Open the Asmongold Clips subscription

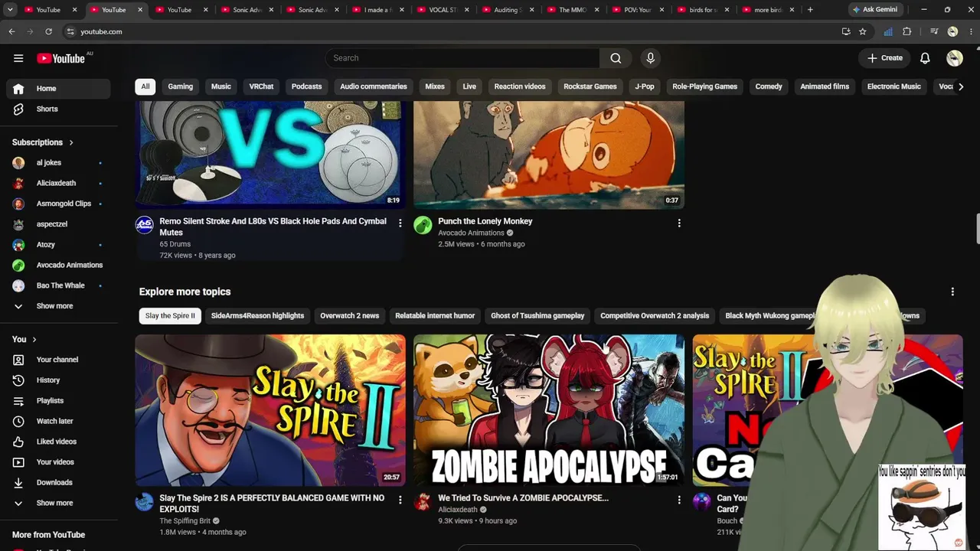(x=58, y=204)
